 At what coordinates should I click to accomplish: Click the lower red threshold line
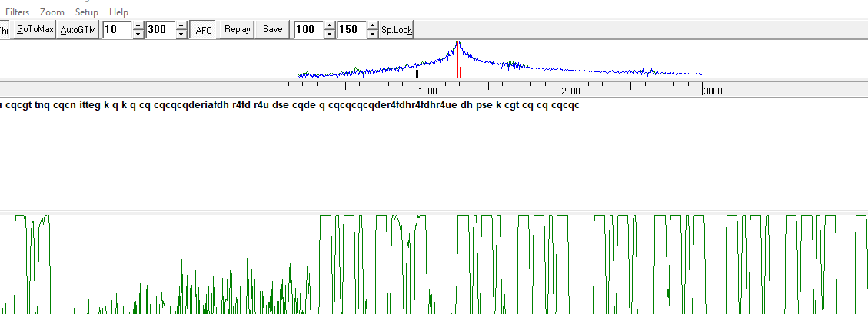tap(434, 293)
